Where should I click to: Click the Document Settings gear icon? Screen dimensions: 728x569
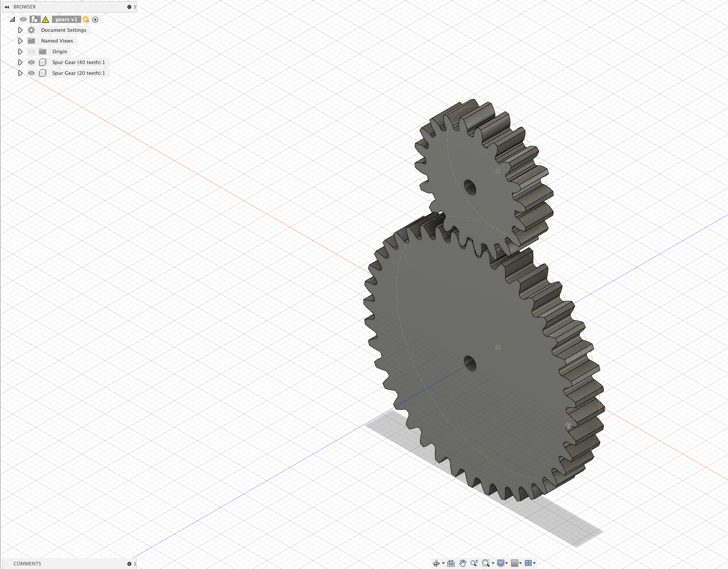(x=31, y=30)
